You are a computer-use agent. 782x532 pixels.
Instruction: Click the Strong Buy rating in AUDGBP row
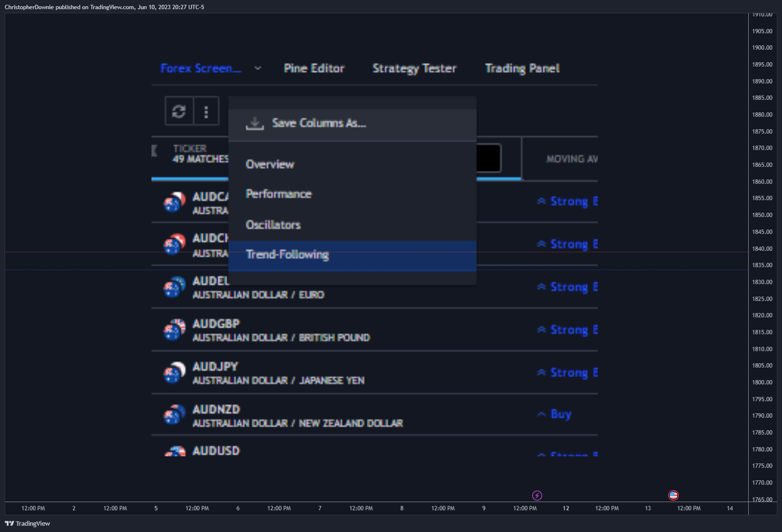(x=567, y=330)
